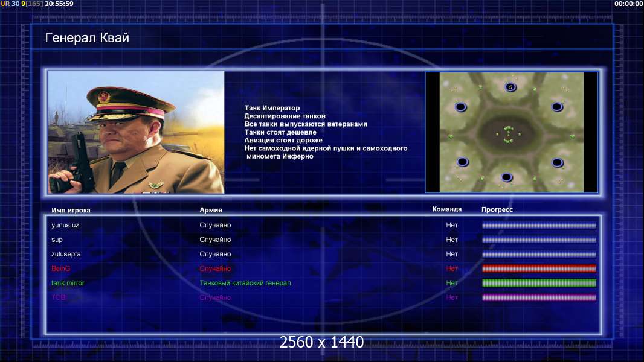Click the 'Генерал Квай' title heading
This screenshot has width=644, height=362.
87,38
